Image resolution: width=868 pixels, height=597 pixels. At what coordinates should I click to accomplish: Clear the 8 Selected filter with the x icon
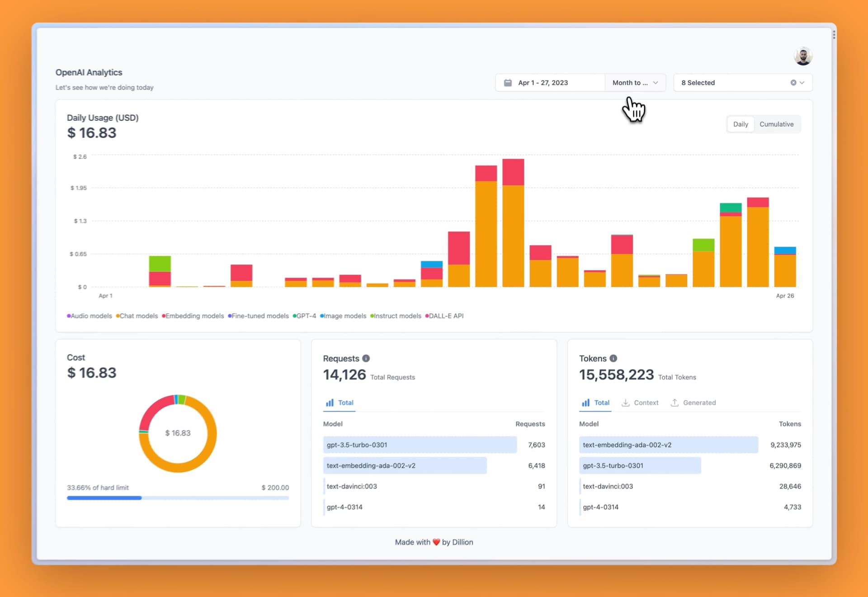[x=793, y=83]
